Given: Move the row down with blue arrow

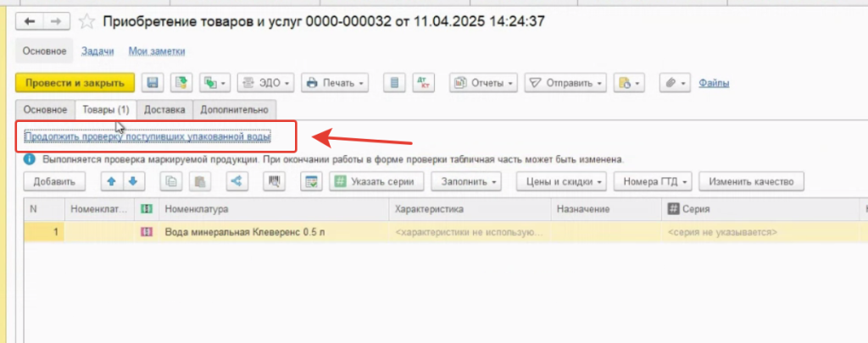Looking at the screenshot, I should (132, 181).
